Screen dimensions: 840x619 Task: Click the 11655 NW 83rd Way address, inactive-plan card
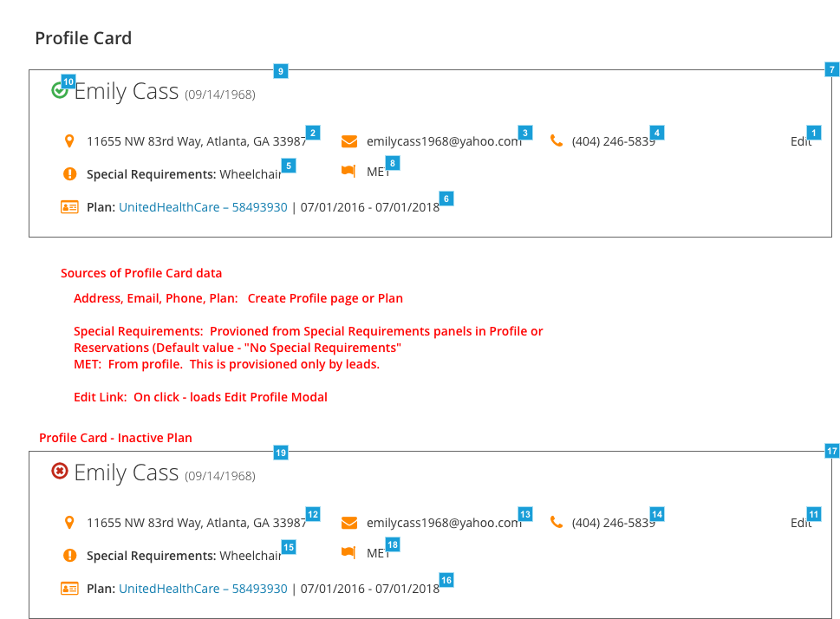pos(197,523)
